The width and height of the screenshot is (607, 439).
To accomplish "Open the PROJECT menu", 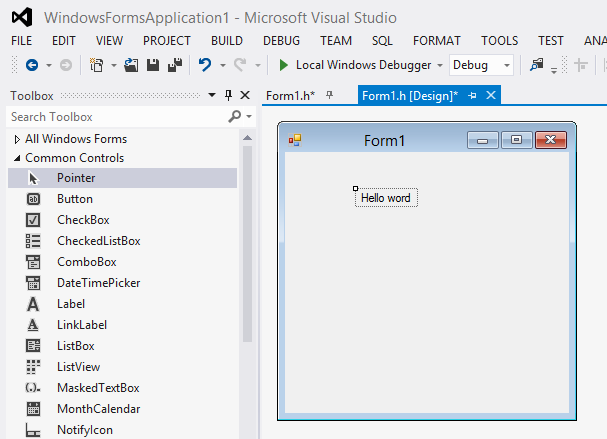I will [167, 41].
